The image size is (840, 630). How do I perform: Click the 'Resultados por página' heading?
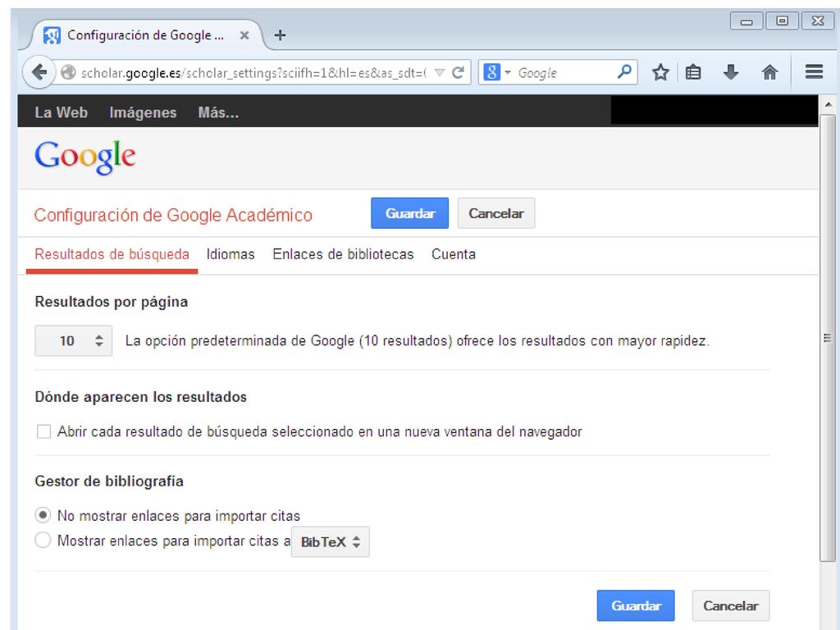(112, 302)
